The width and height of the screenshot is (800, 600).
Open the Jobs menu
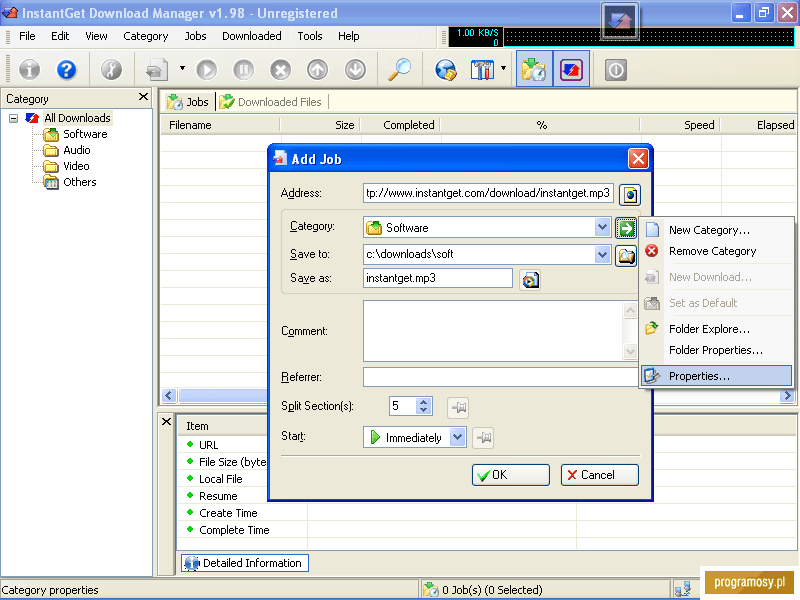195,36
